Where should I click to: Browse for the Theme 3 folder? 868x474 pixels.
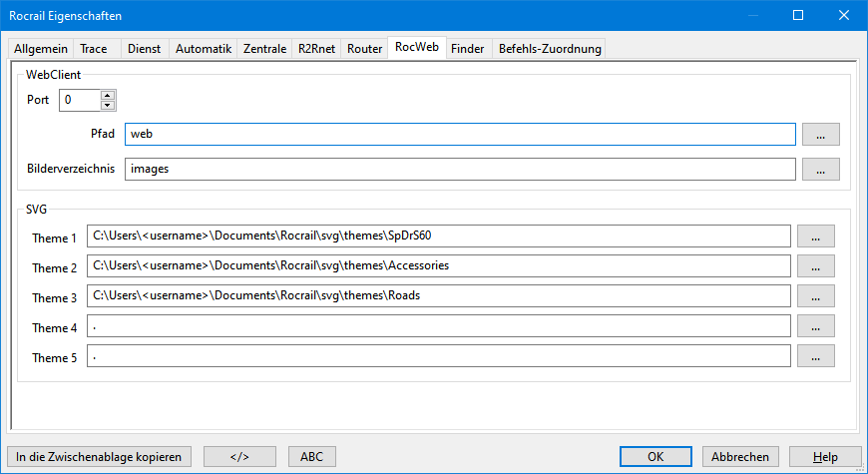(x=815, y=296)
